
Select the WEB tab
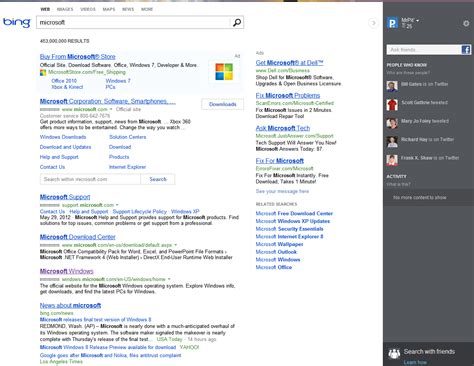pyautogui.click(x=45, y=9)
